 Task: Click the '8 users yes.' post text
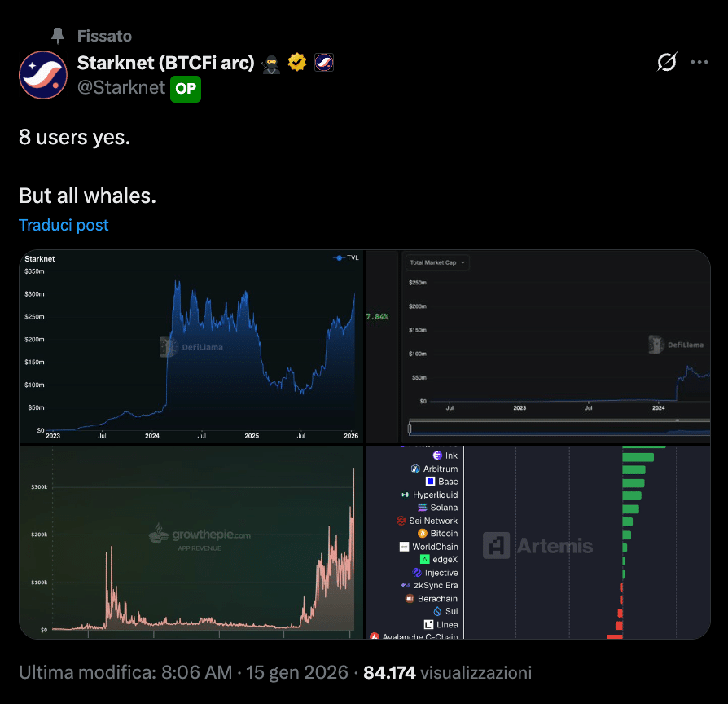(x=75, y=138)
